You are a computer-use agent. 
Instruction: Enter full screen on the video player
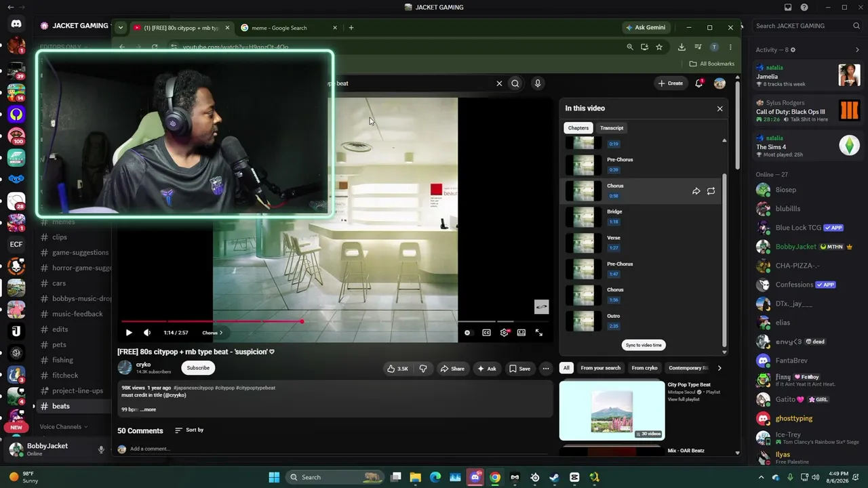pyautogui.click(x=539, y=333)
